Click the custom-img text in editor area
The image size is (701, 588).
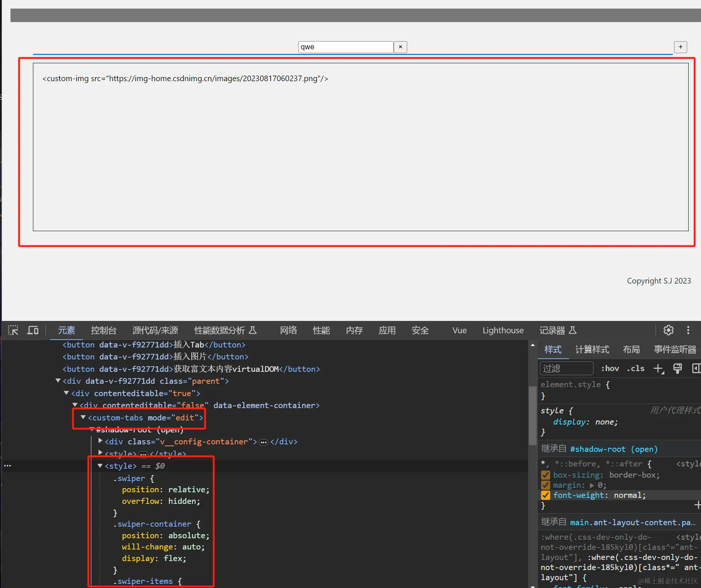pyautogui.click(x=185, y=79)
